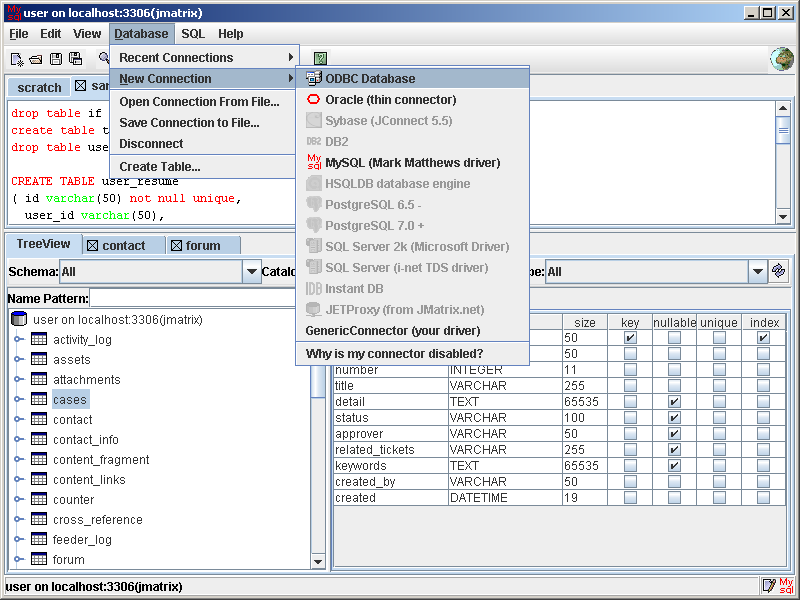Click the refresh icon beside Type dropdown

[778, 271]
